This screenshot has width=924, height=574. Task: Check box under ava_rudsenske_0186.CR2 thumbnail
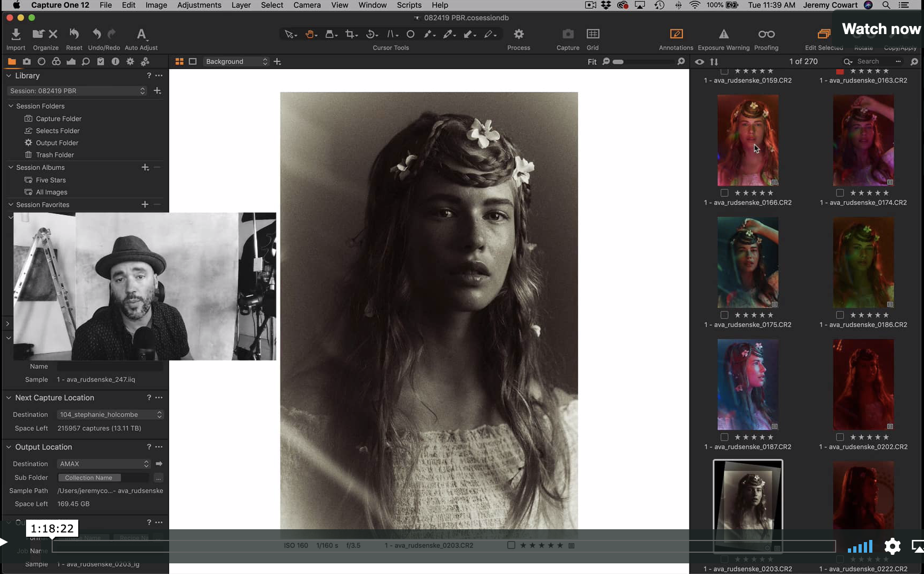840,315
